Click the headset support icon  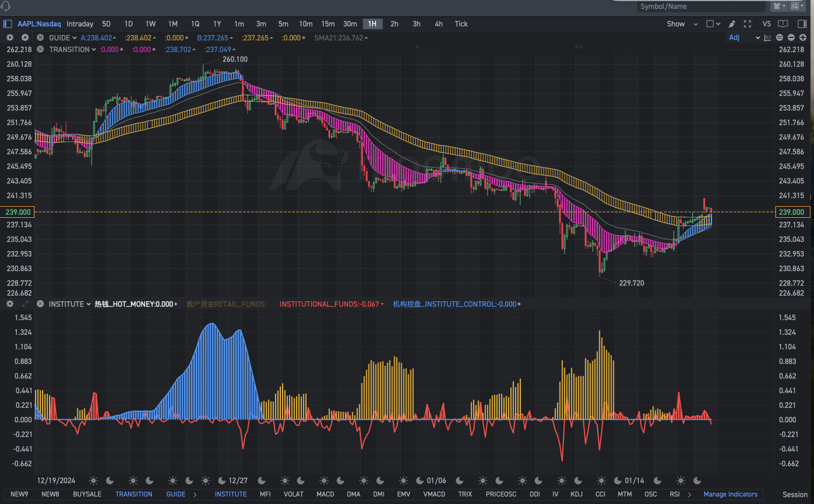click(6, 6)
